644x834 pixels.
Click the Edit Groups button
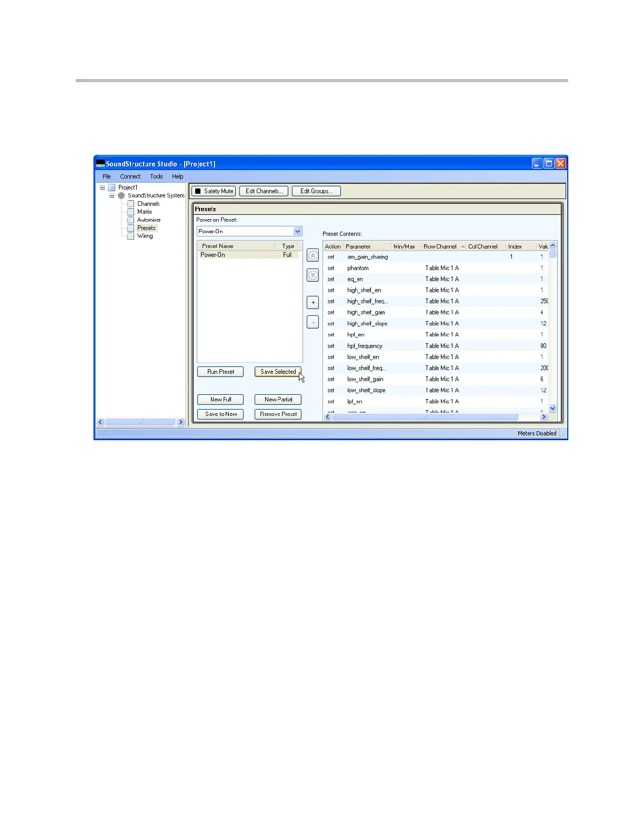[316, 191]
